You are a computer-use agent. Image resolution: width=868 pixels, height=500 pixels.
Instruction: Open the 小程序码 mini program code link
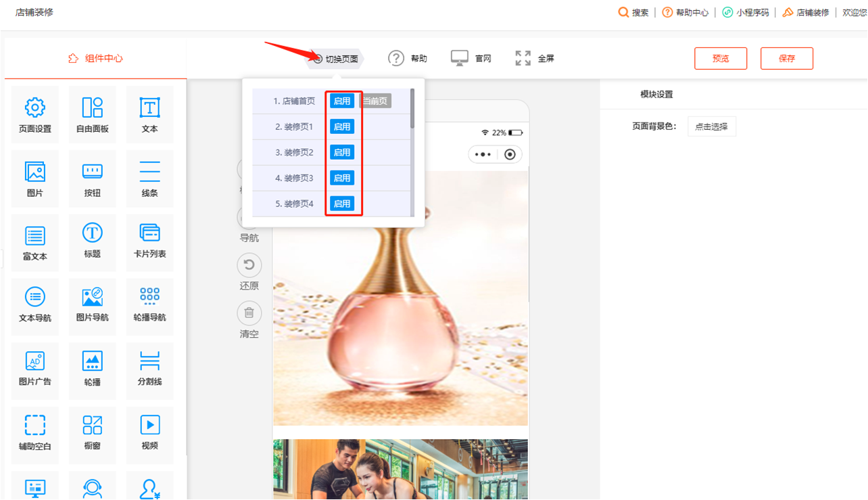click(x=746, y=12)
